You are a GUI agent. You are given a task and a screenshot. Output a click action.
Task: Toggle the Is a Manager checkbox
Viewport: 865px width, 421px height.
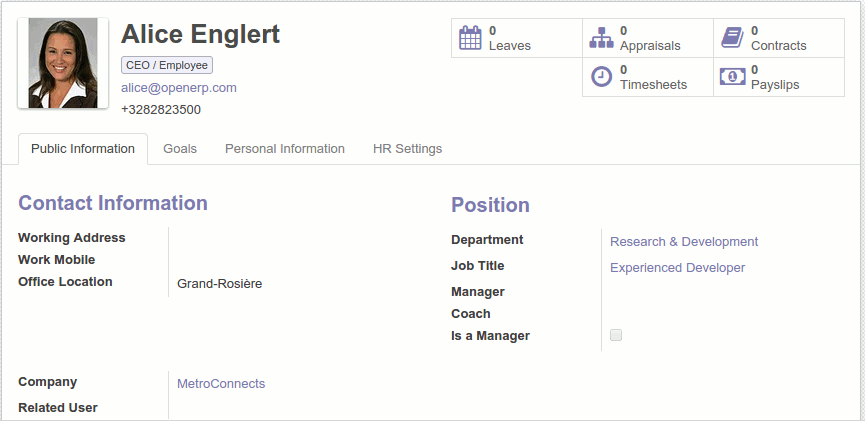point(616,336)
